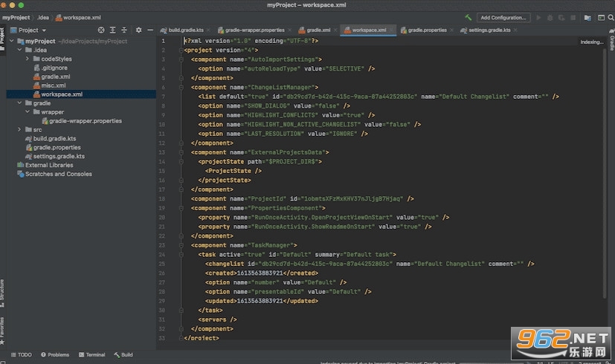The image size is (615, 364).
Task: Click the Stop square icon in toolbar
Action: coord(573,18)
